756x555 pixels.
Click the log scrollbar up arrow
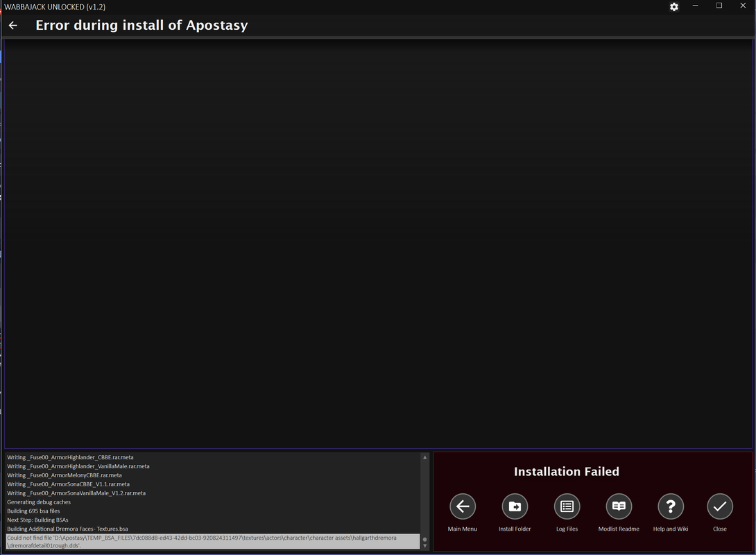point(424,457)
